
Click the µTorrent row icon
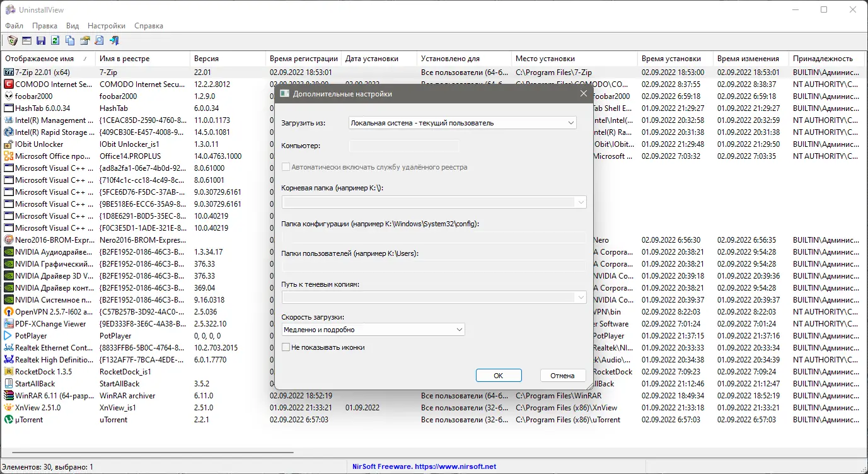point(9,420)
